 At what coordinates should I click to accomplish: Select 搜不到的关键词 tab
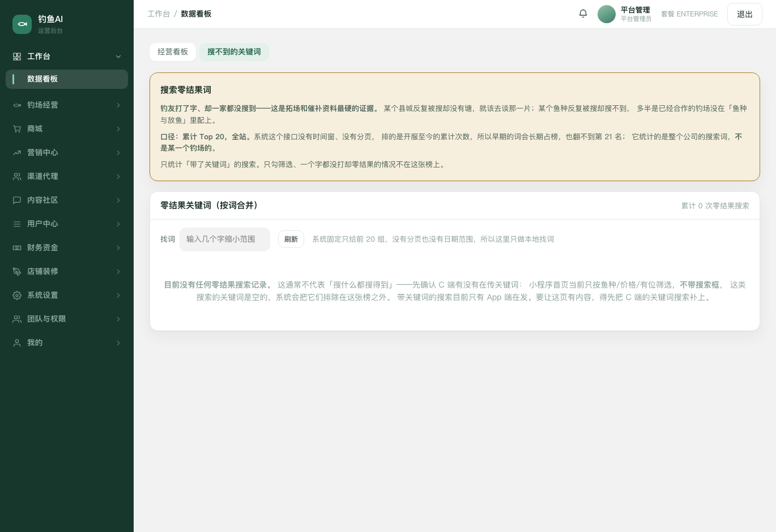[234, 52]
